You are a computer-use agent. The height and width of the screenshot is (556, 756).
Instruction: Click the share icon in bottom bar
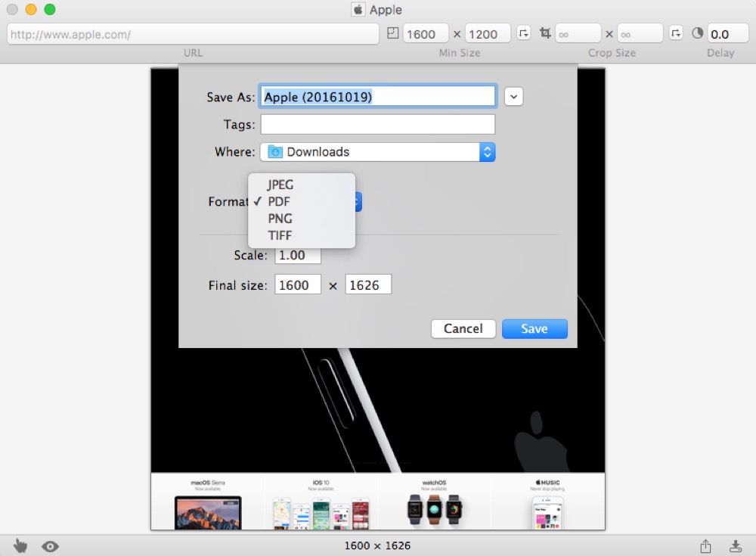(705, 545)
